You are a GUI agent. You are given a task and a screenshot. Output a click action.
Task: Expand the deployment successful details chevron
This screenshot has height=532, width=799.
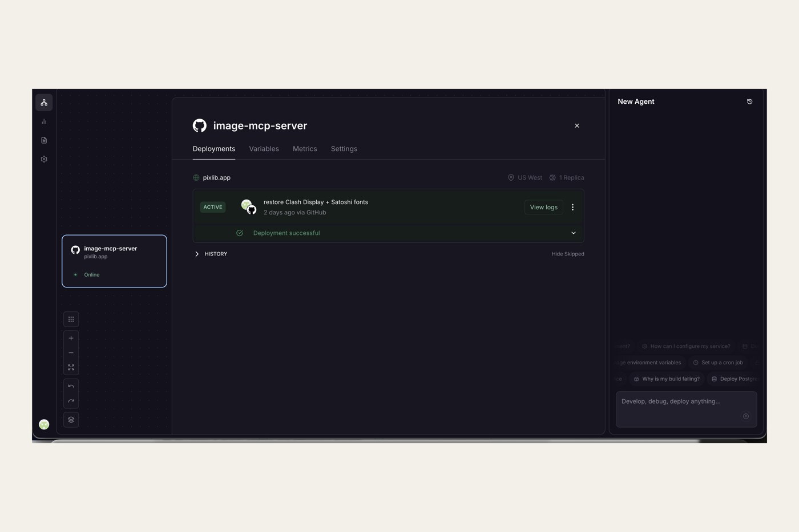(574, 233)
